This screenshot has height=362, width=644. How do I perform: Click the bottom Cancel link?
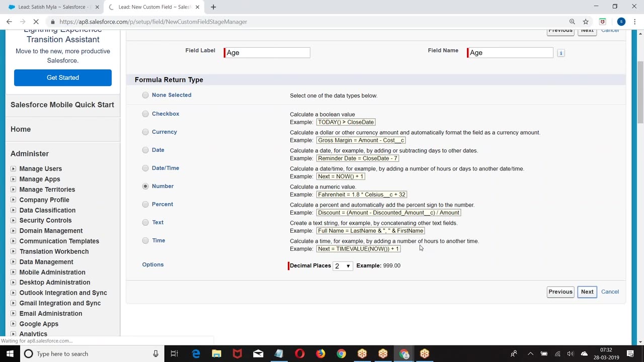610,292
